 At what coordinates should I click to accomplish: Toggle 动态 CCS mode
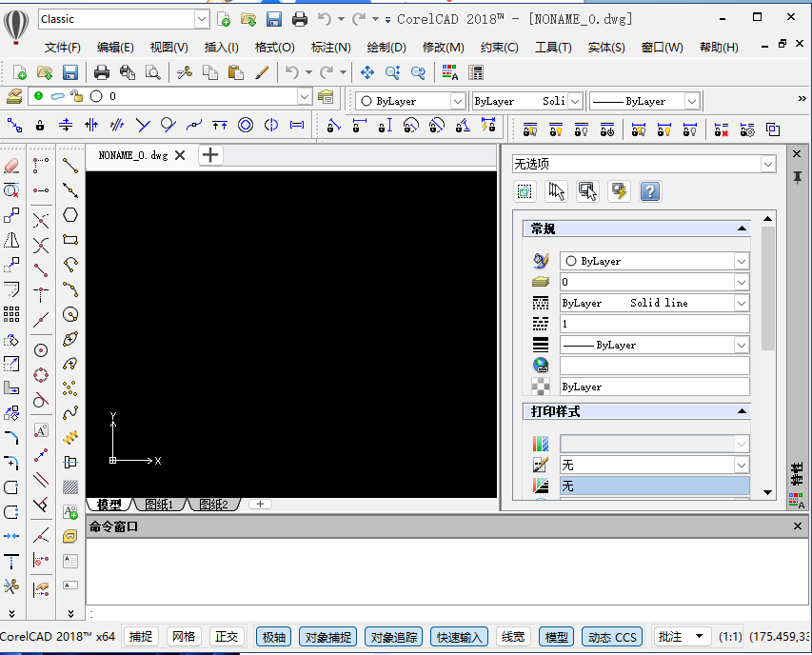point(612,637)
